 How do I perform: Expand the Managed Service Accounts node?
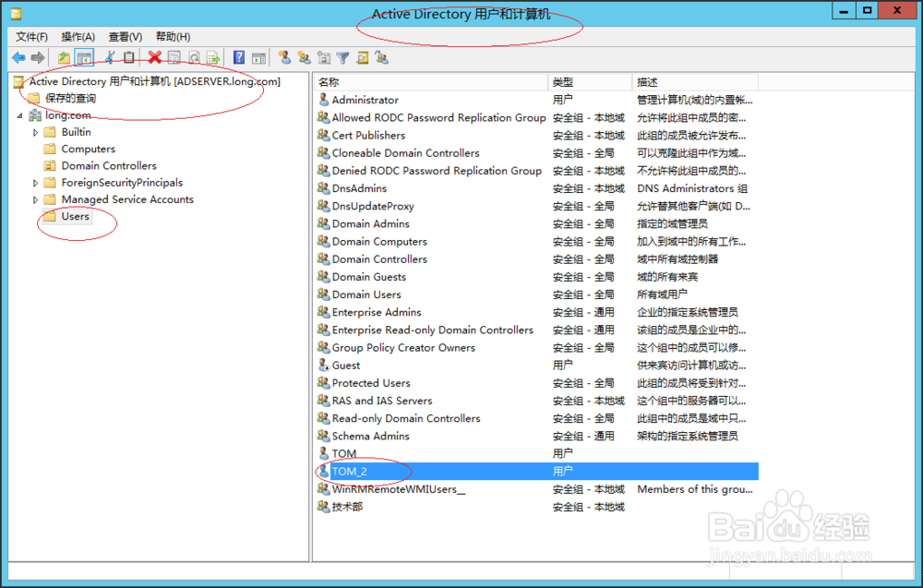tap(35, 200)
